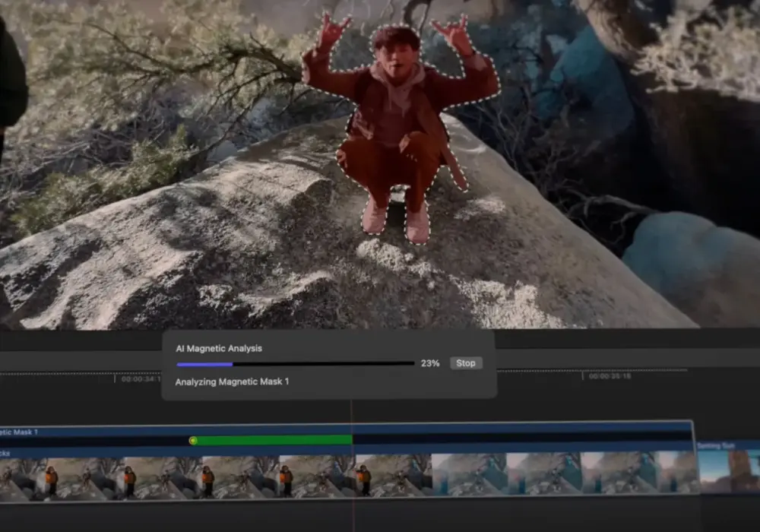Image resolution: width=760 pixels, height=532 pixels.
Task: Select the Magnetic Mask 1 track label
Action: click(x=18, y=432)
